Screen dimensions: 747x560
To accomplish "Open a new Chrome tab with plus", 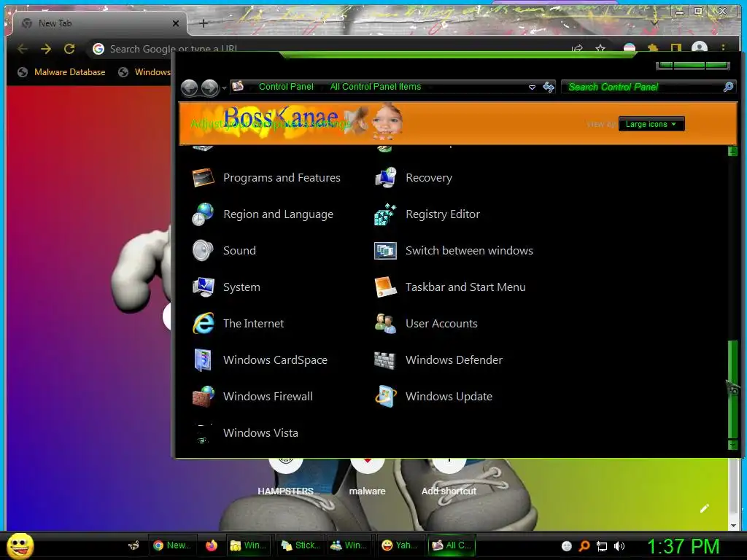I will click(204, 23).
